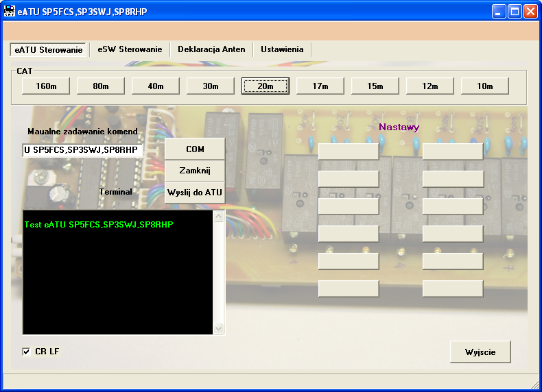Click Wyslij do ATU button
Image resolution: width=542 pixels, height=392 pixels.
(x=195, y=193)
